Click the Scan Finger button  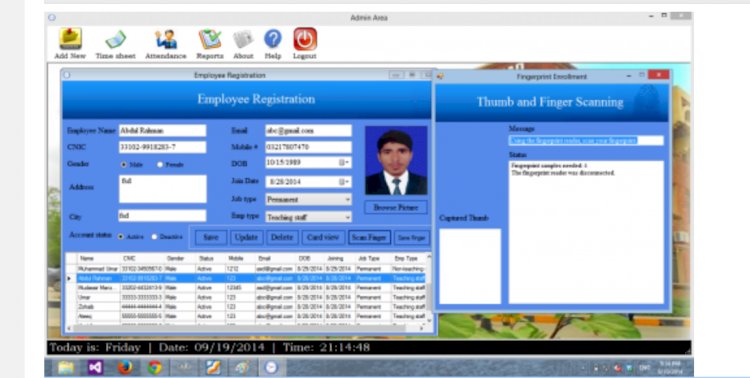(x=369, y=237)
